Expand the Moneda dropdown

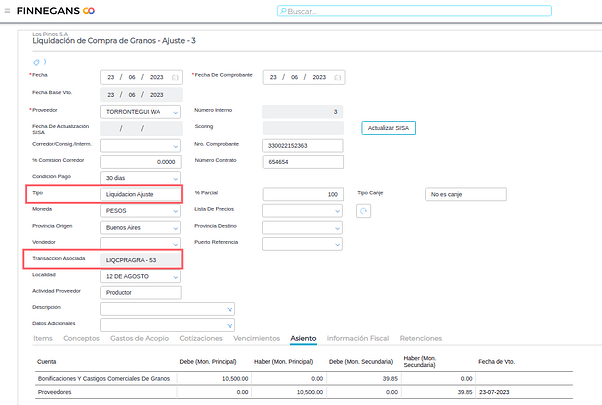click(x=175, y=211)
